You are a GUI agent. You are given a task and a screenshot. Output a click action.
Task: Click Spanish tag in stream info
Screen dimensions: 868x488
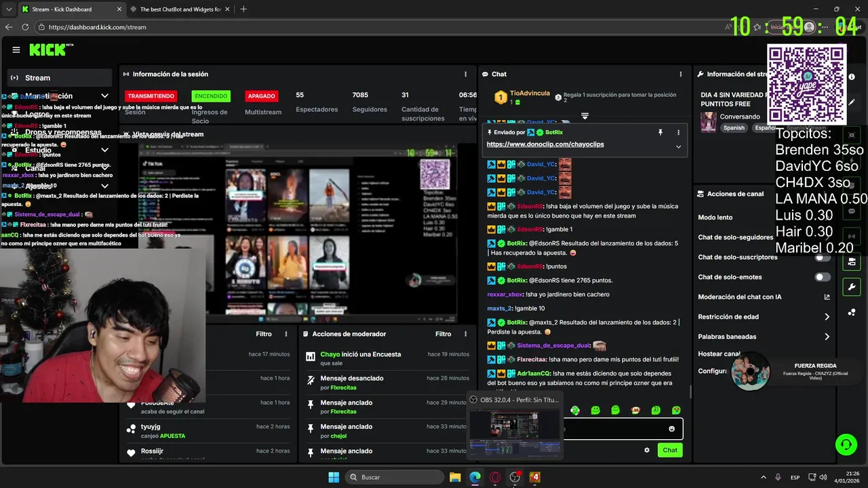pos(734,127)
